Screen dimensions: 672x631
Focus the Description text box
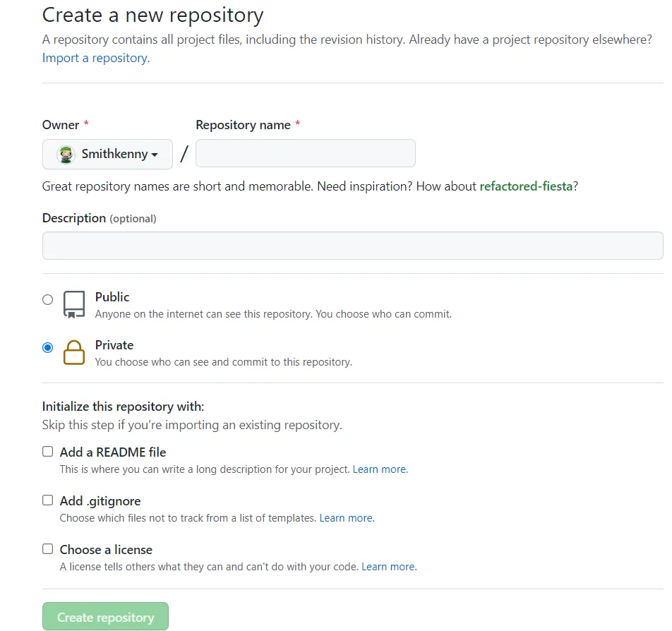[x=352, y=246]
